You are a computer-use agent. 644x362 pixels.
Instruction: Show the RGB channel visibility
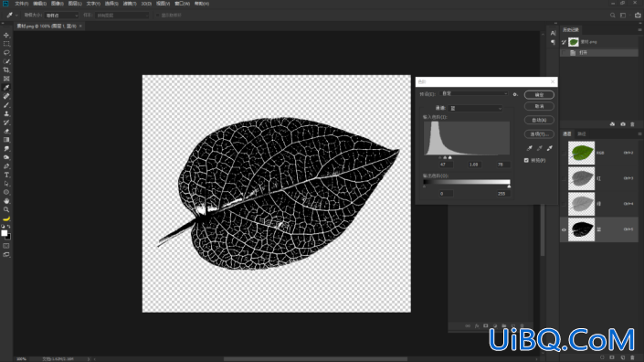pyautogui.click(x=564, y=153)
